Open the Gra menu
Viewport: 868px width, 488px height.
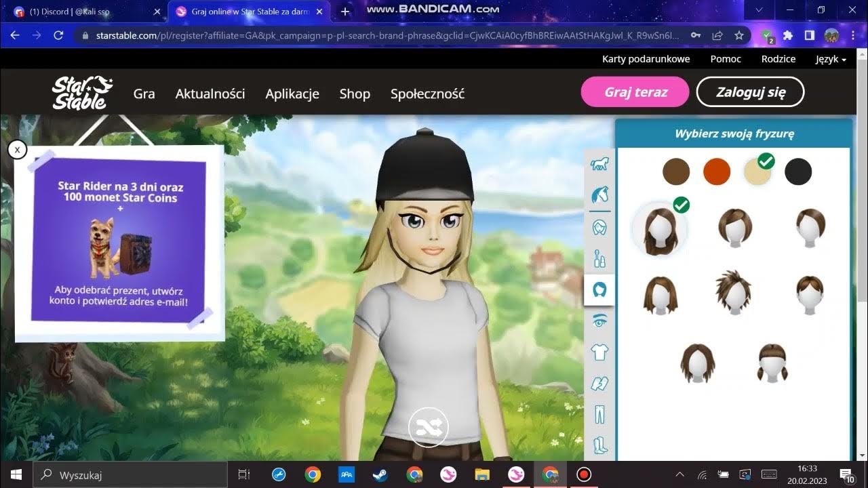[x=144, y=94]
